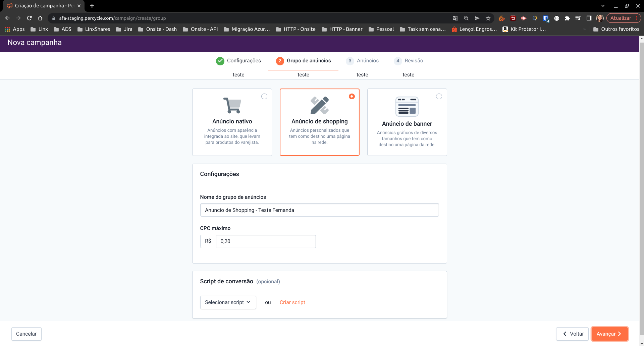644x346 pixels.
Task: Click the Avançar button
Action: (609, 334)
